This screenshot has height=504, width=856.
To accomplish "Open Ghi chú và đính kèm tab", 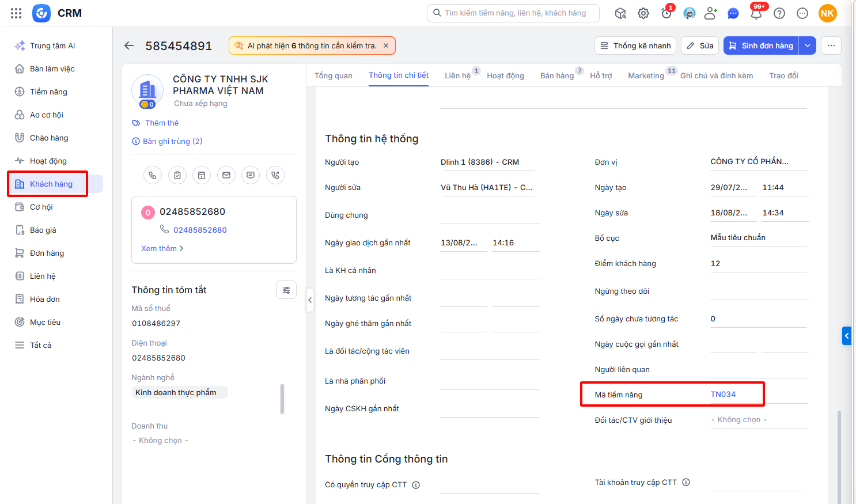I will pyautogui.click(x=717, y=75).
